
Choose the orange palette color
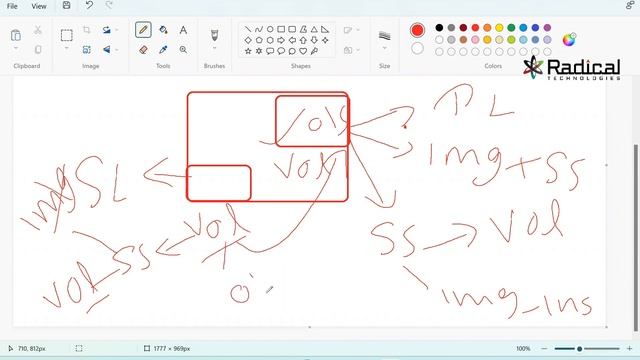pyautogui.click(x=487, y=28)
